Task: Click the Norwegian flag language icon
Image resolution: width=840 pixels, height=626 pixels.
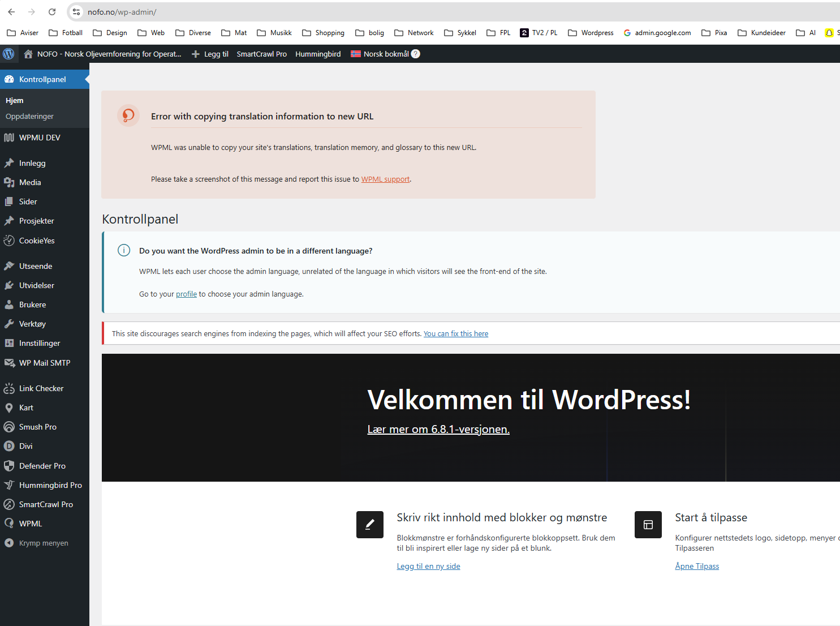Action: pyautogui.click(x=356, y=54)
